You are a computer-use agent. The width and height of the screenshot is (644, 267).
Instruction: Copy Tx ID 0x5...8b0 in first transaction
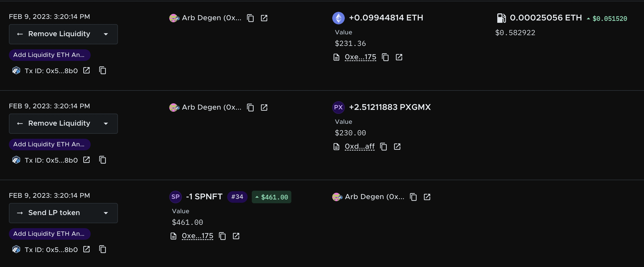102,70
